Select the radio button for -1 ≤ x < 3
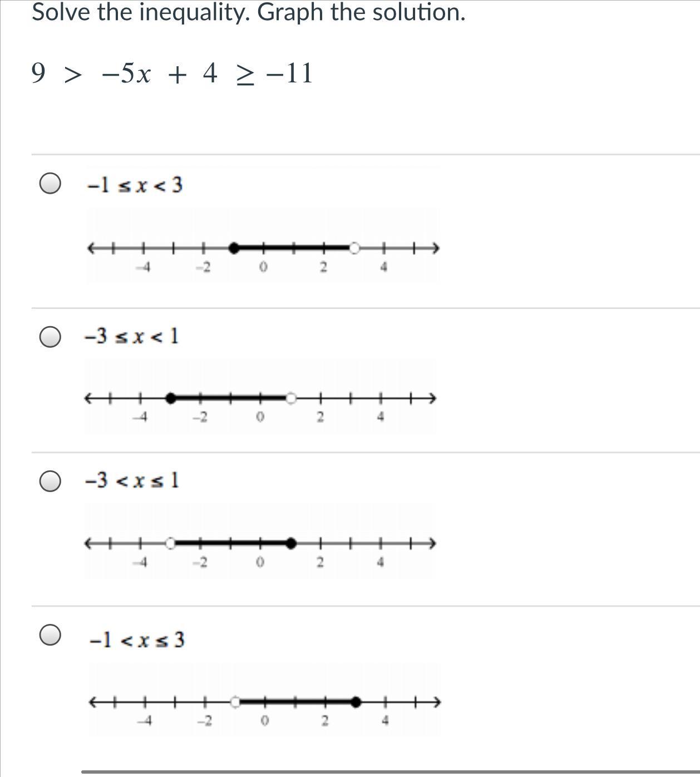Image resolution: width=700 pixels, height=777 pixels. 50,183
